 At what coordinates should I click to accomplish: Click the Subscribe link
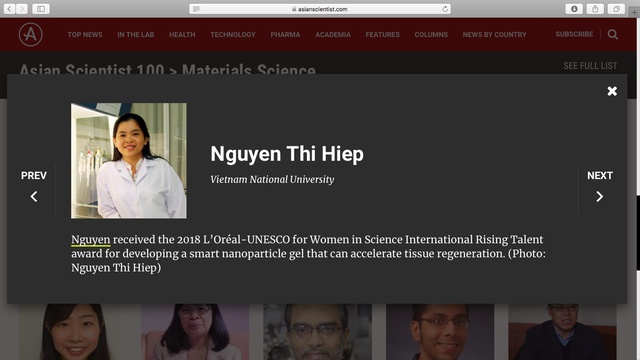coord(574,34)
